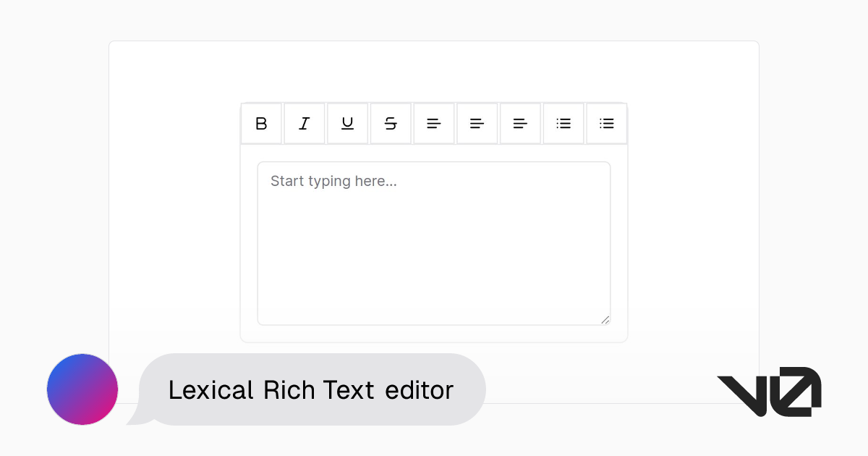Select the underline formatting icon
The width and height of the screenshot is (868, 456).
[347, 123]
